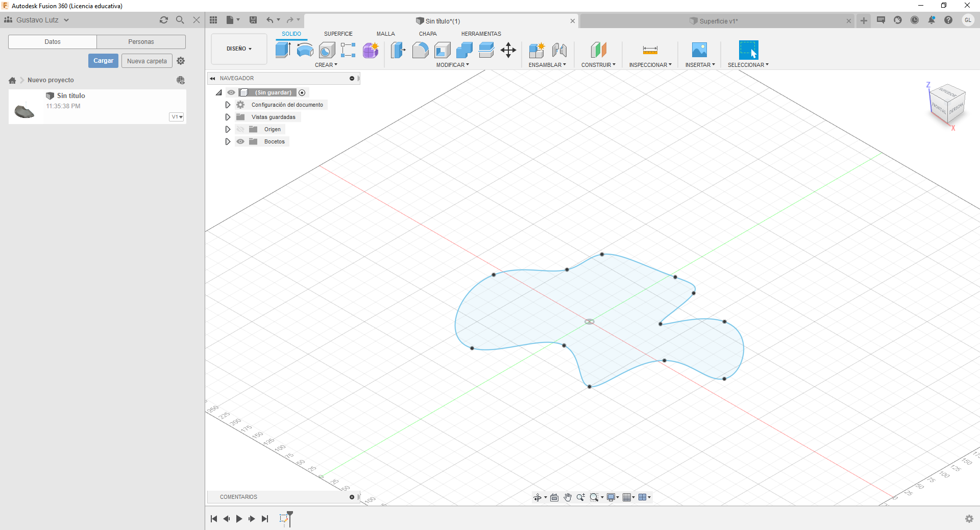Image resolution: width=980 pixels, height=530 pixels.
Task: Select the Offset Face tool icon
Action: point(486,50)
